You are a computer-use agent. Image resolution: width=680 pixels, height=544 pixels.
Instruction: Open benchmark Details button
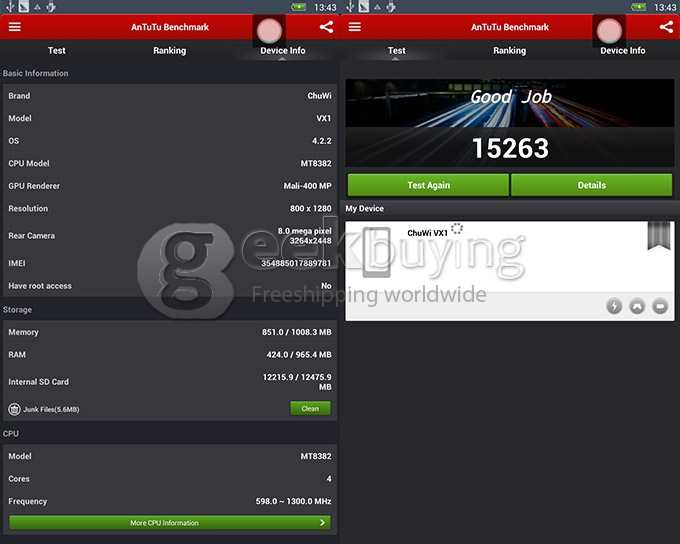pos(592,185)
